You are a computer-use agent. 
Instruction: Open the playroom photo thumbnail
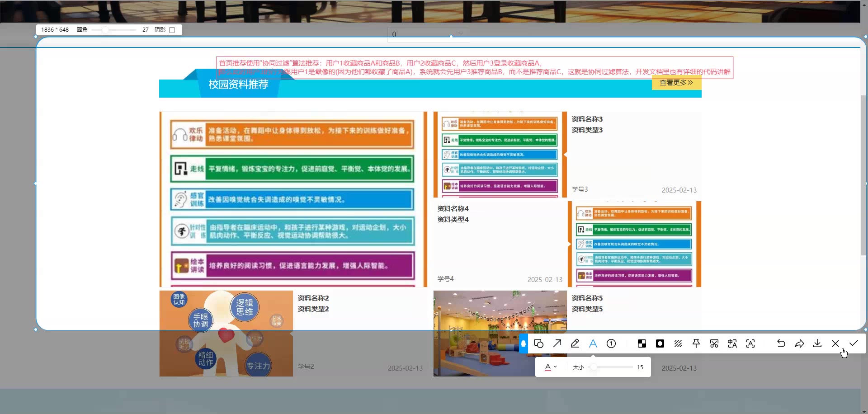click(x=500, y=334)
